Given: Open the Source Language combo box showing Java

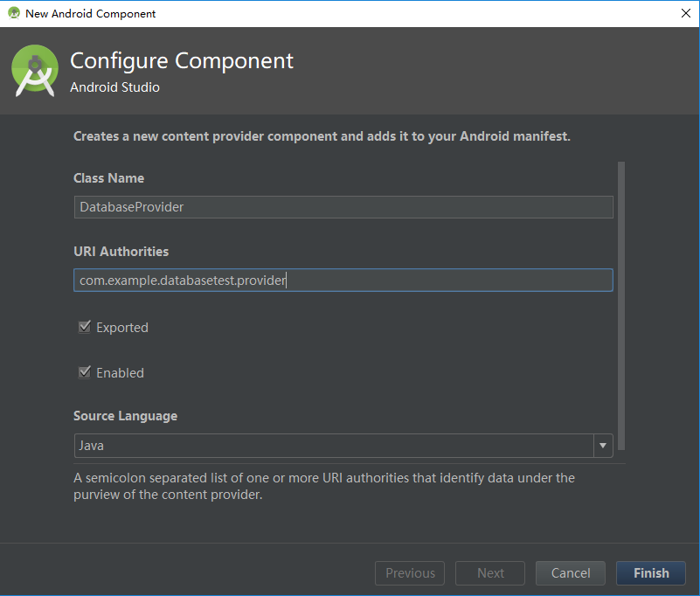Looking at the screenshot, I should pyautogui.click(x=334, y=446).
